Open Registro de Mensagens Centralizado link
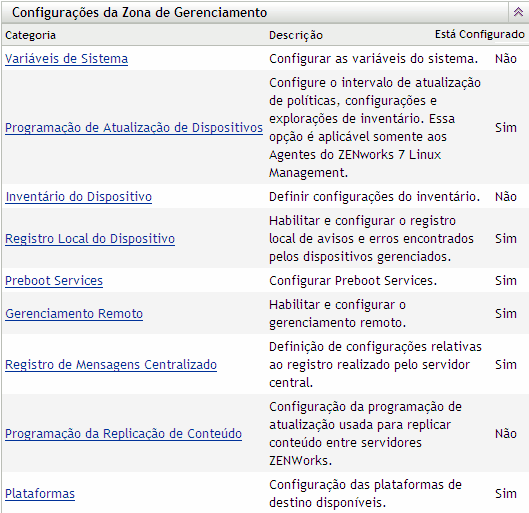This screenshot has width=529, height=513. pos(111,365)
